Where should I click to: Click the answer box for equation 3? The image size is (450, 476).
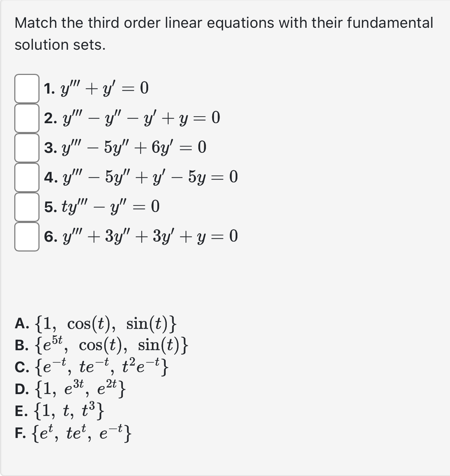27,148
